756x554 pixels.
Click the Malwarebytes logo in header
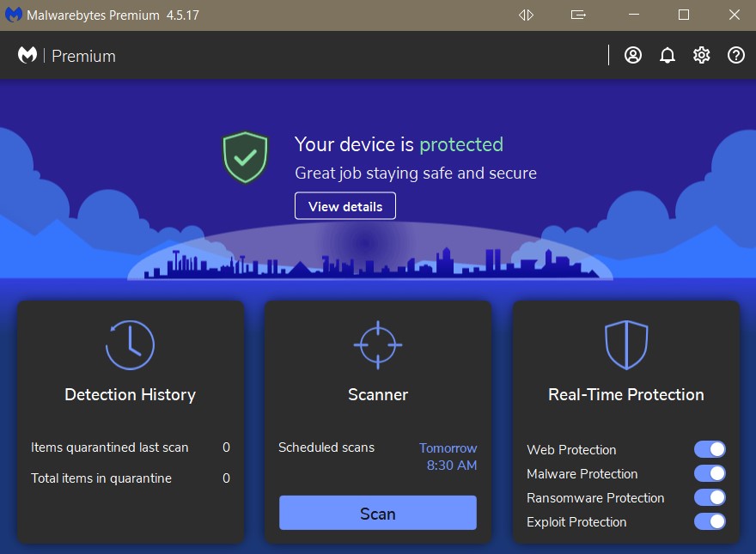(27, 56)
